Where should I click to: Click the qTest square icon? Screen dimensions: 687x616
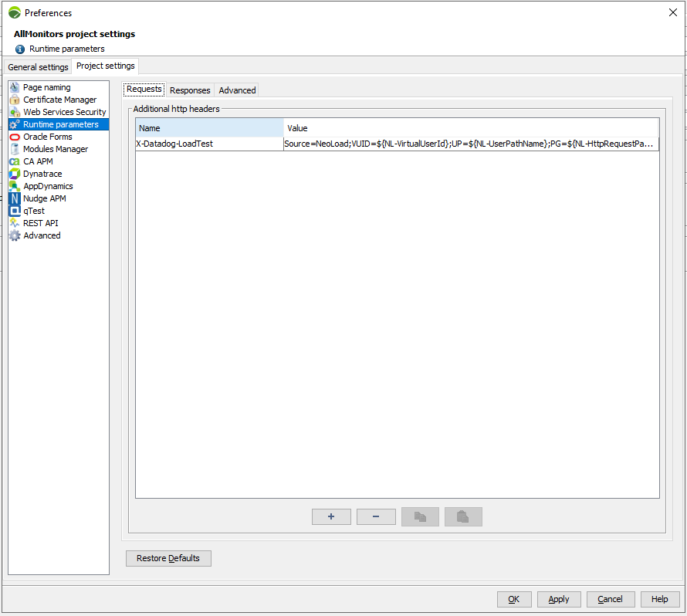[x=15, y=211]
